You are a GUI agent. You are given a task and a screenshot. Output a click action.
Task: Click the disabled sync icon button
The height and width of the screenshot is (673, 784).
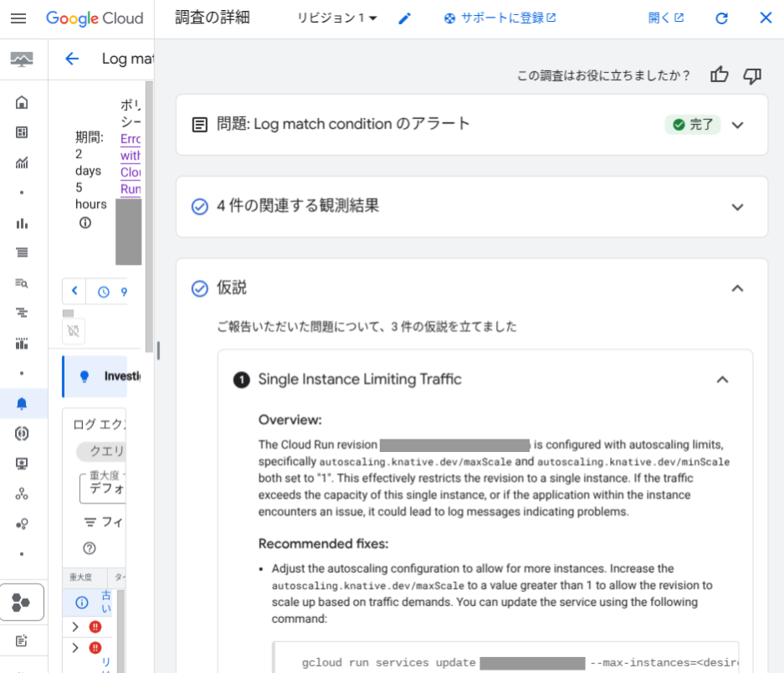click(74, 331)
